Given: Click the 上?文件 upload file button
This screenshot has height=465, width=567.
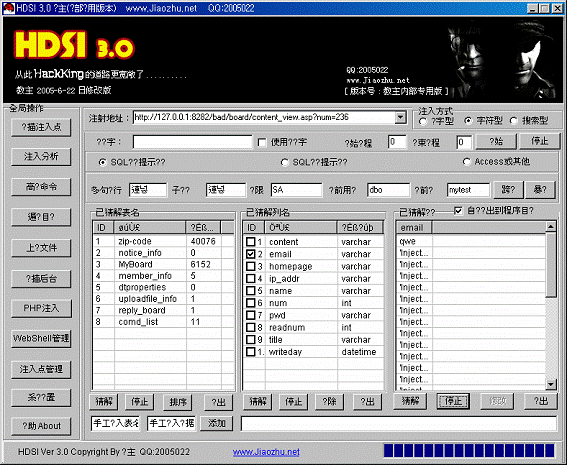Looking at the screenshot, I should [41, 248].
